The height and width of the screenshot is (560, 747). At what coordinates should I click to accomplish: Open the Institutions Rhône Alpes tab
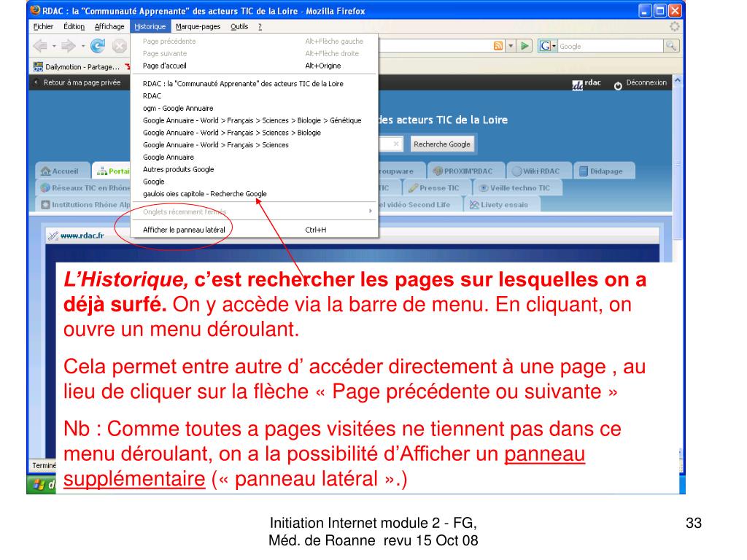coord(85,205)
